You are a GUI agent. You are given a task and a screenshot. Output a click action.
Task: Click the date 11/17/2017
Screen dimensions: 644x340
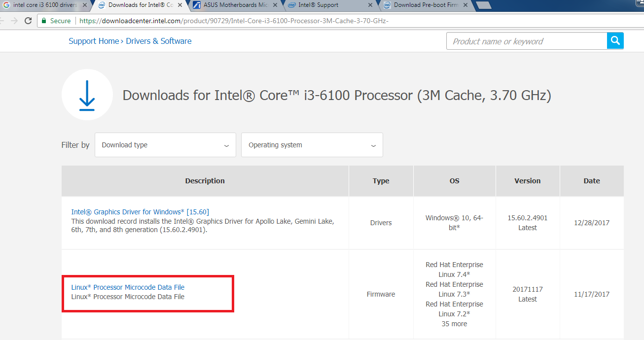click(592, 294)
